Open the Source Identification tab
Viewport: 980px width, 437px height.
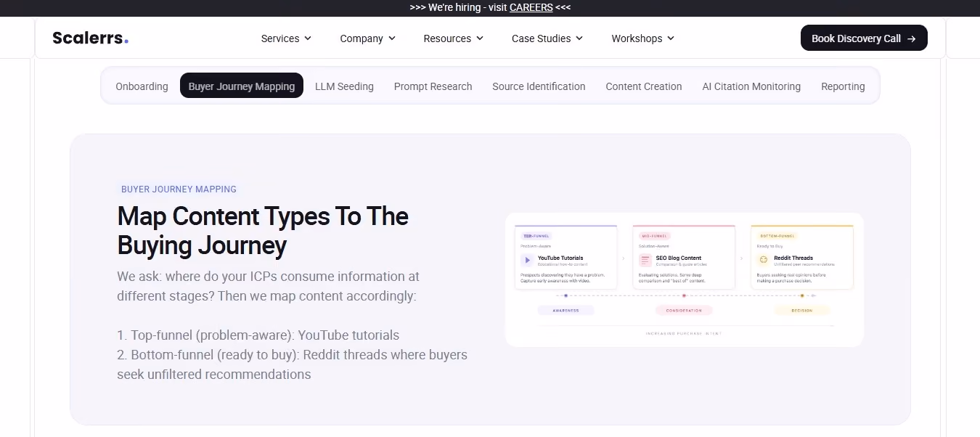pos(539,86)
